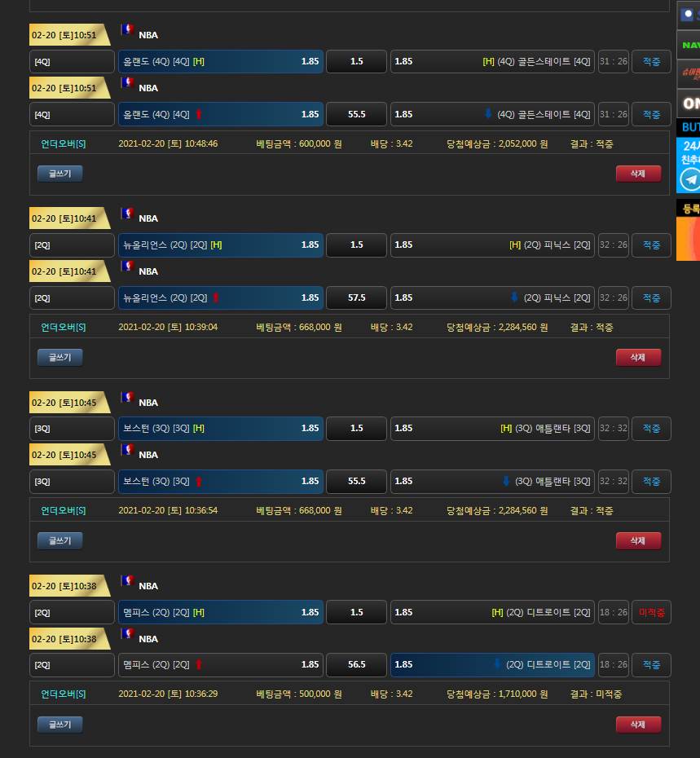The image size is (700, 758).
Task: Click the red up arrow beside 보스턴 (3Q)
Action: pos(198,482)
